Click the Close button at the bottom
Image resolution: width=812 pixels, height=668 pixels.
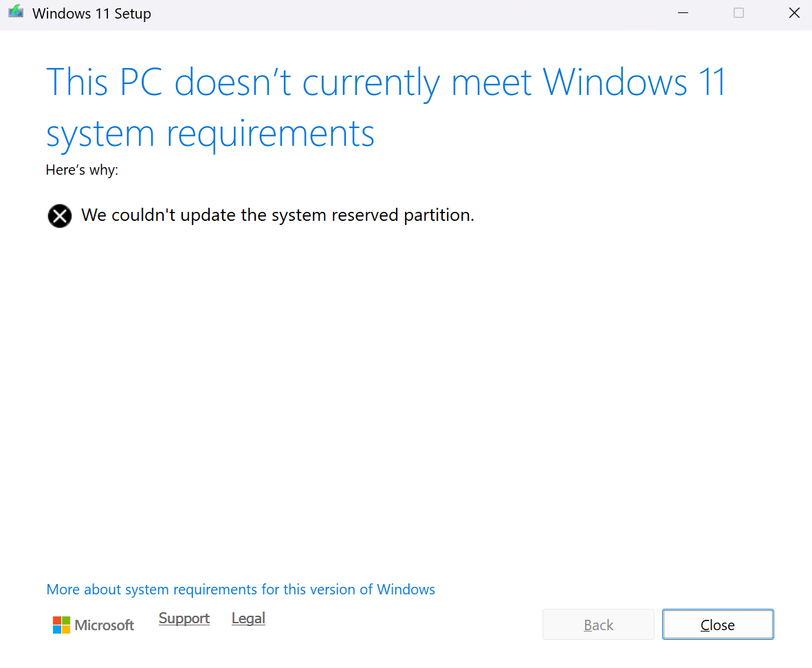pos(718,625)
